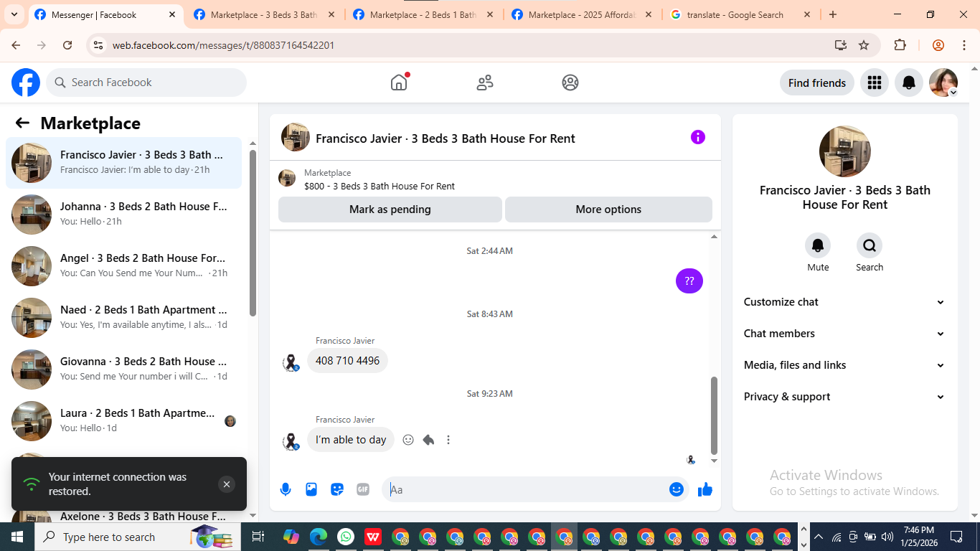The height and width of the screenshot is (551, 980).
Task: Switch to Marketplace - 3 Beds 3 Bath tab
Action: (x=265, y=14)
